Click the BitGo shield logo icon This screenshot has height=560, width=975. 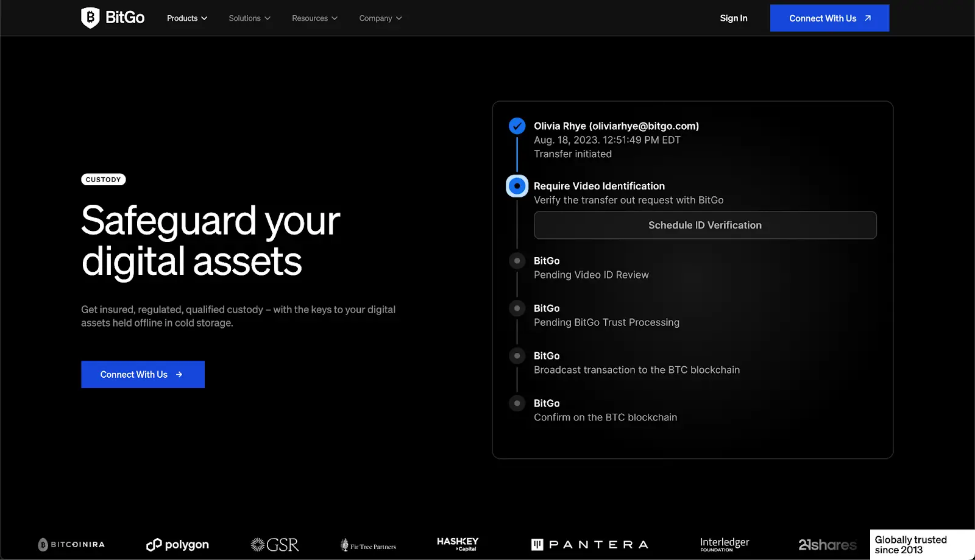(90, 18)
